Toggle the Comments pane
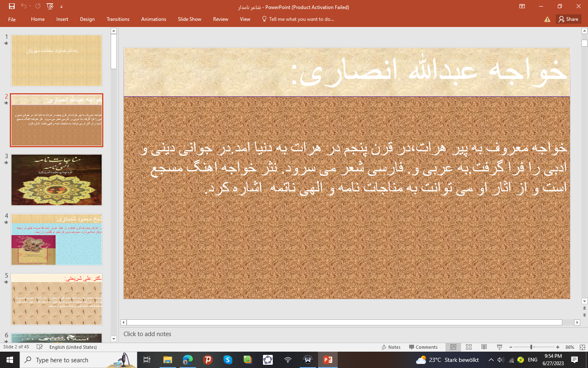 coord(423,347)
